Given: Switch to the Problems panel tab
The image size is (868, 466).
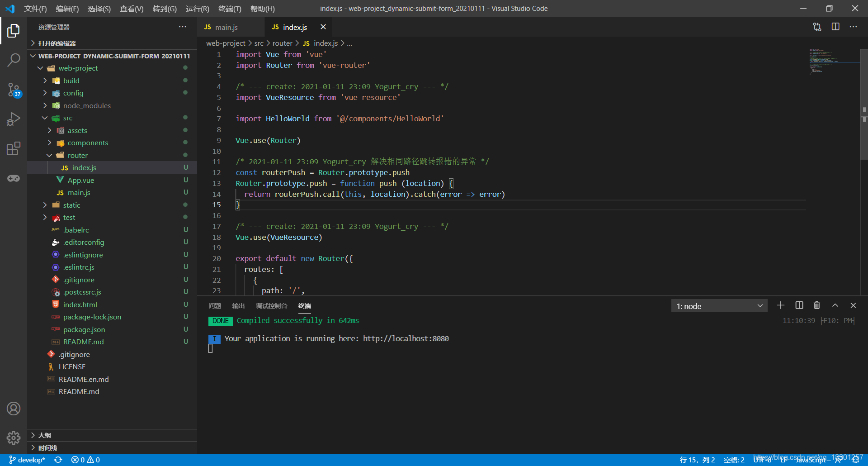Looking at the screenshot, I should (x=215, y=306).
